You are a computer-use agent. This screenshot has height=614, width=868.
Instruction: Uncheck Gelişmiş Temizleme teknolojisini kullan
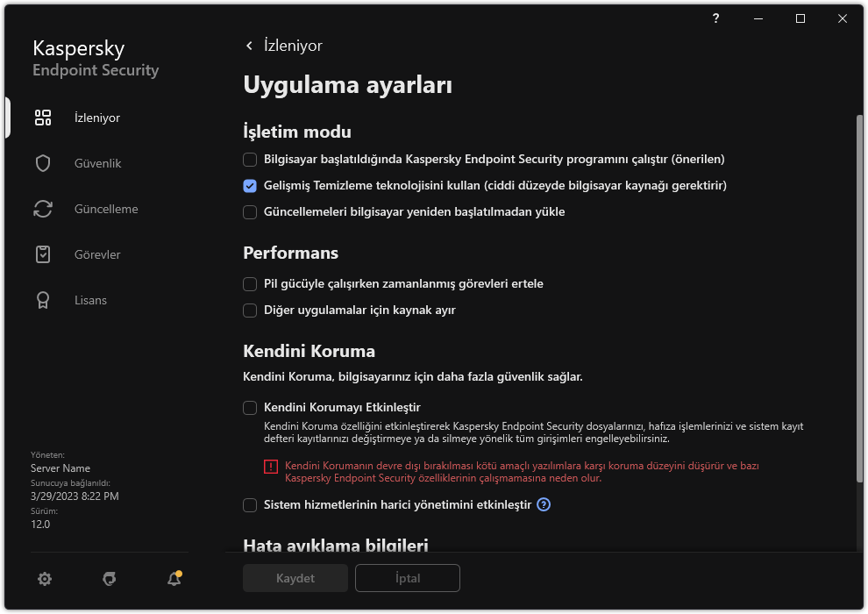(x=250, y=186)
